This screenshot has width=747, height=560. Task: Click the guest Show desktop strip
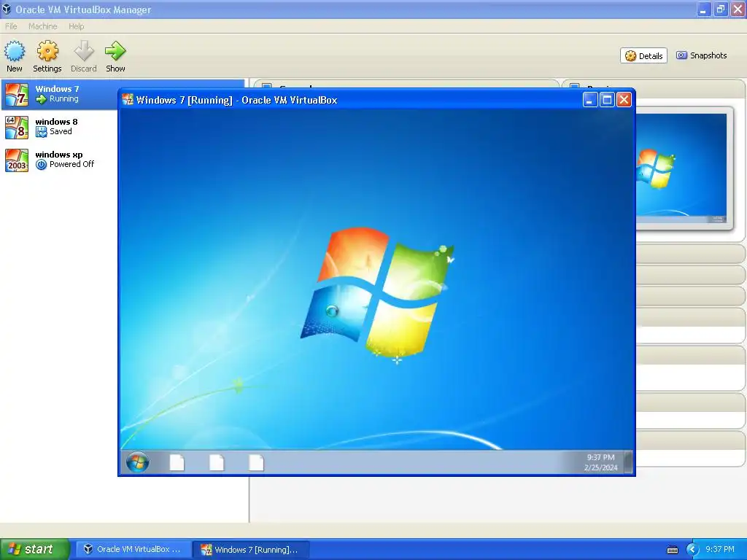pos(628,462)
